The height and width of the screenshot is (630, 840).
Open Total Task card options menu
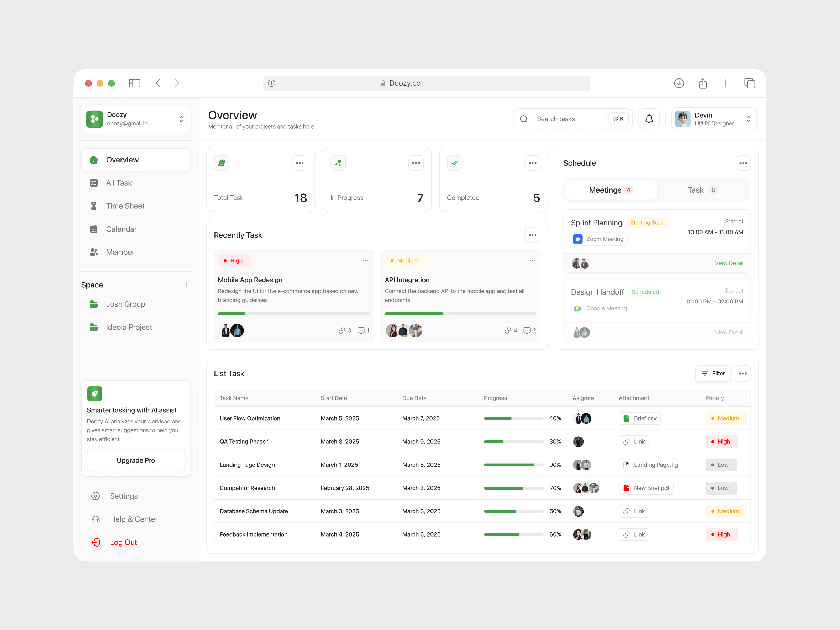point(299,163)
